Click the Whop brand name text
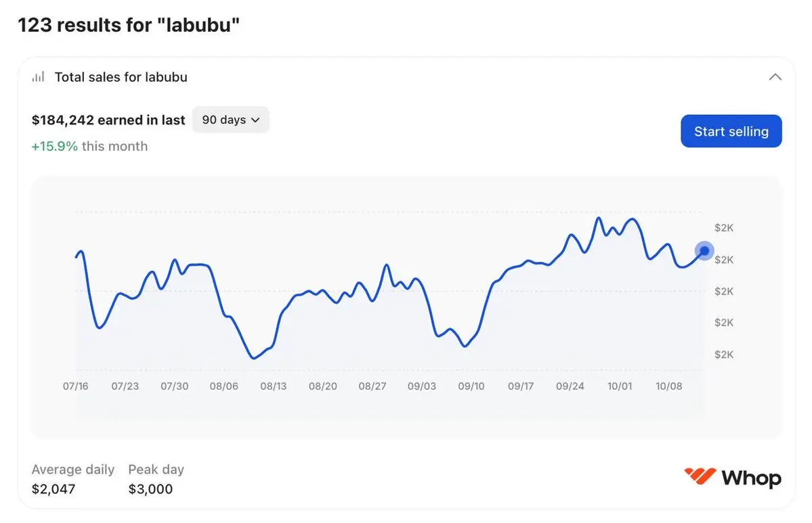This screenshot has height=523, width=812. tap(751, 478)
